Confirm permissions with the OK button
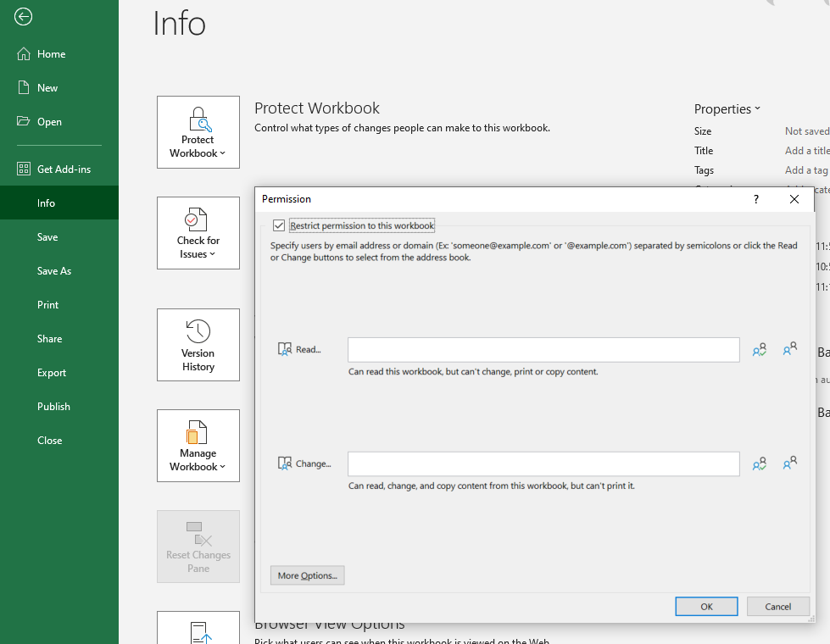Viewport: 830px width, 644px height. [706, 606]
